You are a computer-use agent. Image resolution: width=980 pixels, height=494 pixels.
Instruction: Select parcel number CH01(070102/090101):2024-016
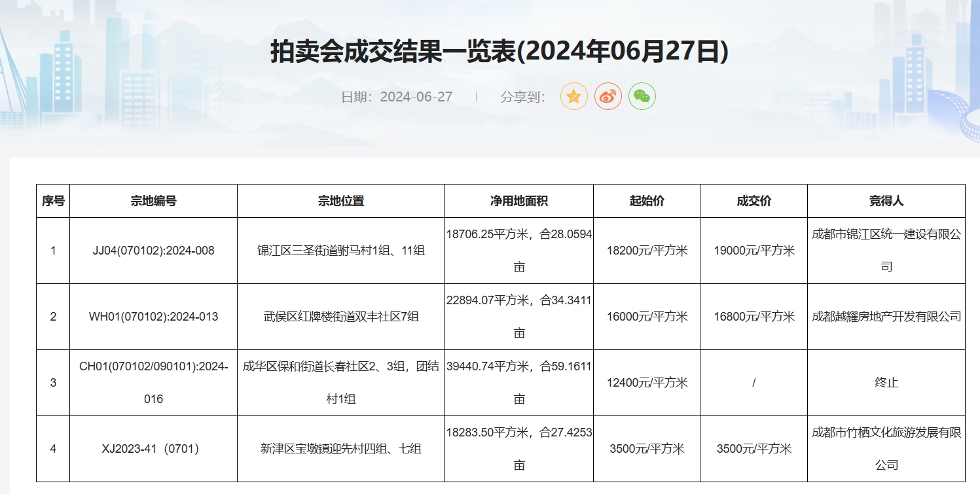(x=153, y=383)
